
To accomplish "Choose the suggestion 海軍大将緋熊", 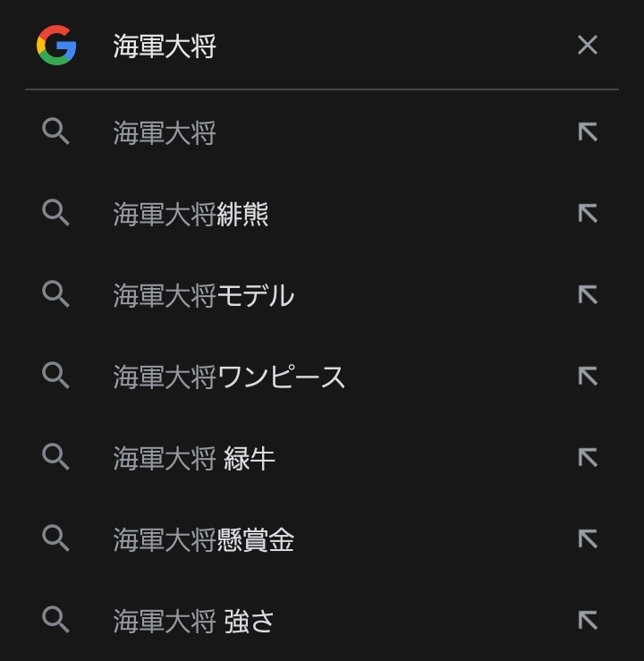I will pos(191,215).
